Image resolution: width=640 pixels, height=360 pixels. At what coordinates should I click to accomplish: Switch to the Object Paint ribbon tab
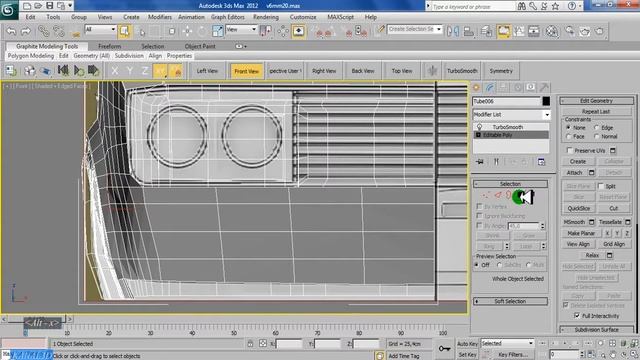click(x=200, y=46)
